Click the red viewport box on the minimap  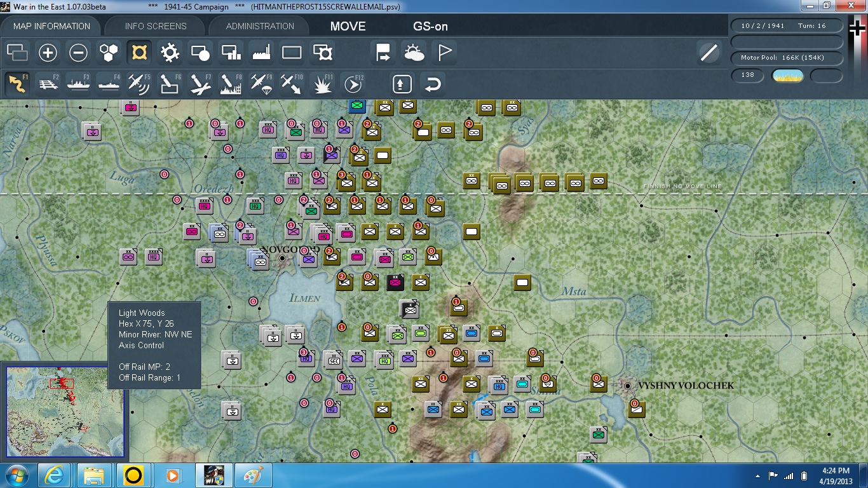pyautogui.click(x=62, y=383)
